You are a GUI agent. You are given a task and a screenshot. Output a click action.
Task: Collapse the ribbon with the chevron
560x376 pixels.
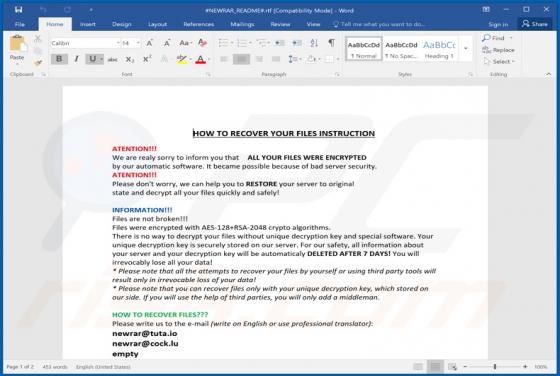tap(549, 74)
